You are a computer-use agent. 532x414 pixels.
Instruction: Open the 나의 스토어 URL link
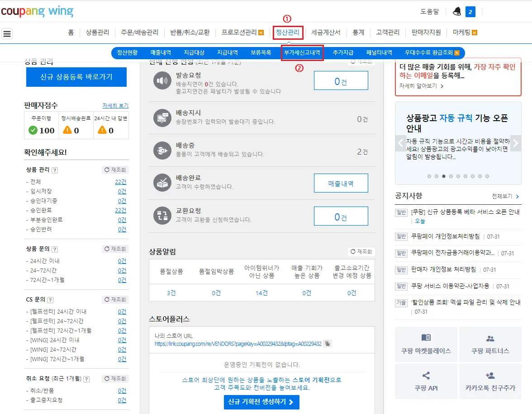click(x=238, y=344)
